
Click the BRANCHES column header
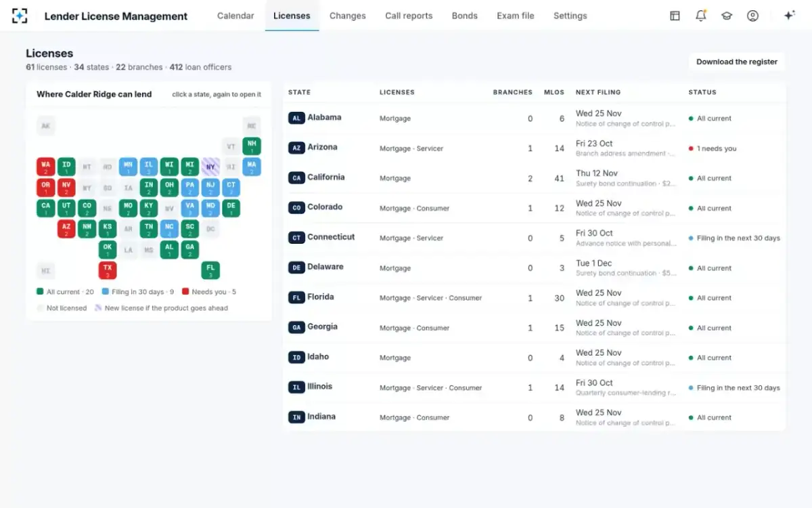click(513, 92)
